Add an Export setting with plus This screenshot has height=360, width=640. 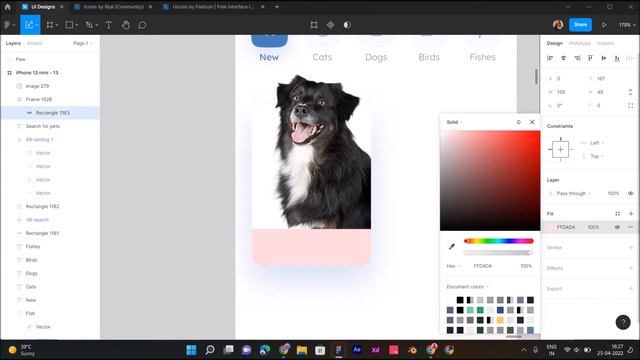[631, 289]
